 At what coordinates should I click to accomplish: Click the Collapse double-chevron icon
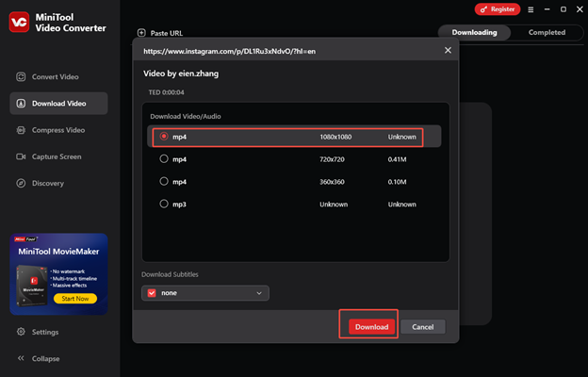pyautogui.click(x=21, y=358)
